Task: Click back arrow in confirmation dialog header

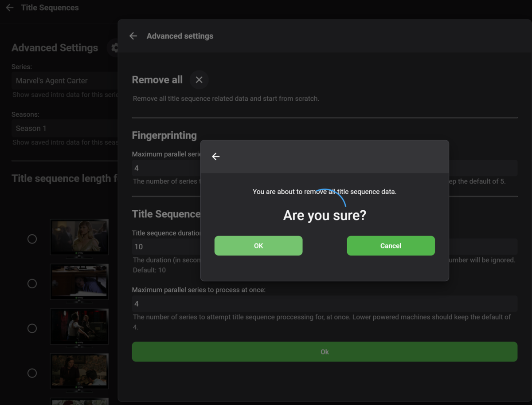Action: point(216,157)
